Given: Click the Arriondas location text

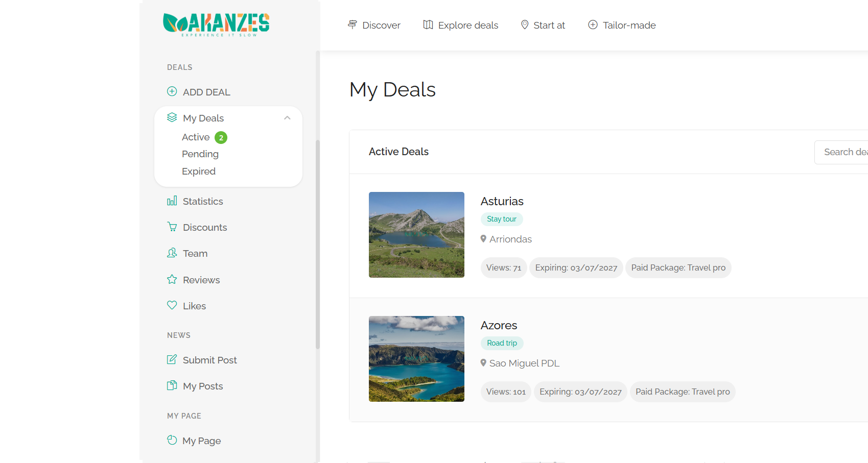Looking at the screenshot, I should pos(510,239).
